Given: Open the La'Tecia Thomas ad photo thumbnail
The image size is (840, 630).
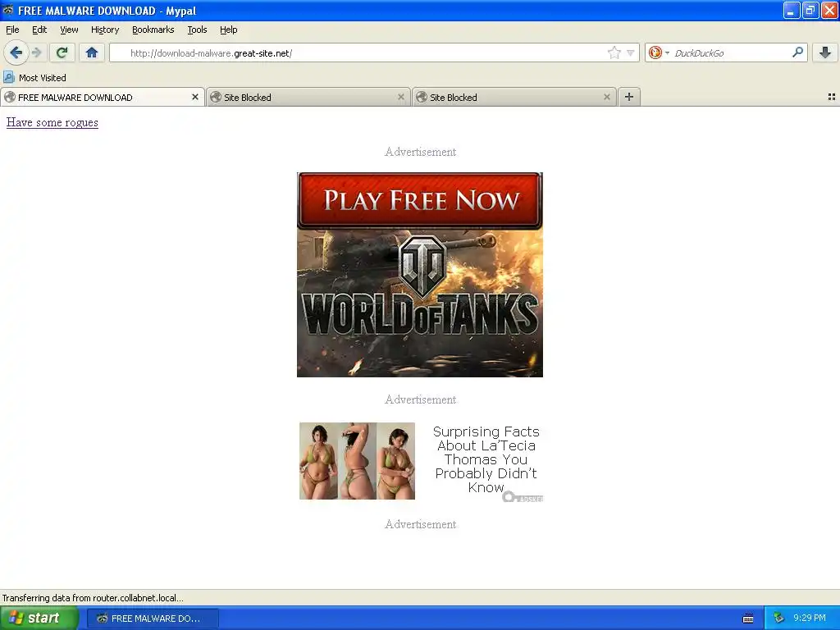Looking at the screenshot, I should click(x=357, y=461).
